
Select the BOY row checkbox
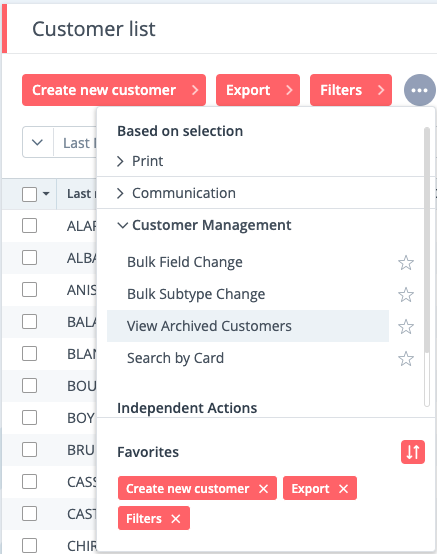pos(29,418)
